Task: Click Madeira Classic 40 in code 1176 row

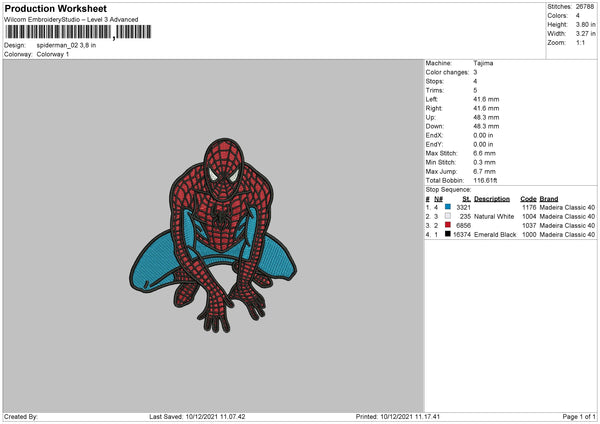Action: point(567,207)
